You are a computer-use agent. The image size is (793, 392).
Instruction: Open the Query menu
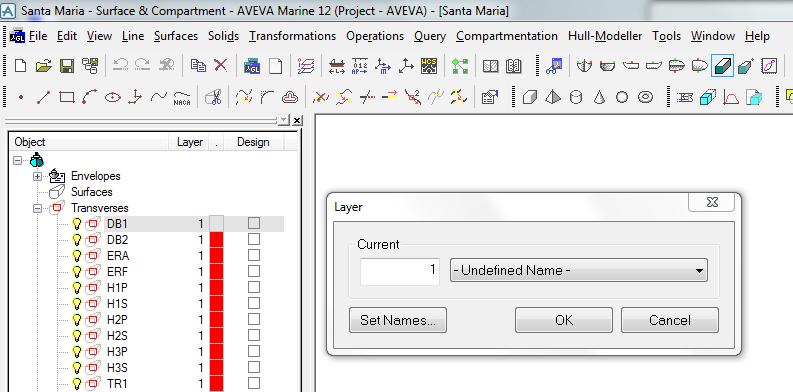tap(430, 36)
